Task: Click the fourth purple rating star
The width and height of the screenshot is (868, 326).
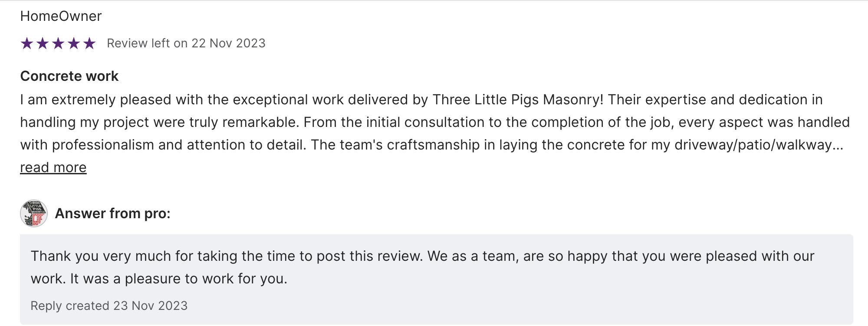Action: 74,43
